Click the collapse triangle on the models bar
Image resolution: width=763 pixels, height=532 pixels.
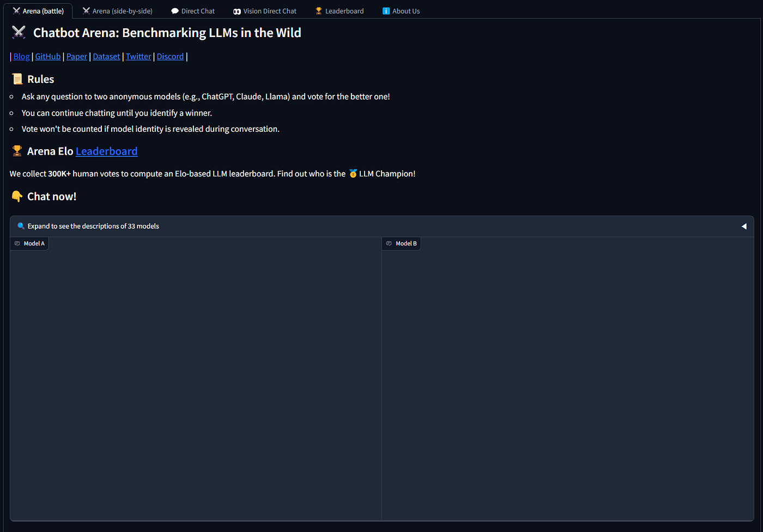point(744,225)
